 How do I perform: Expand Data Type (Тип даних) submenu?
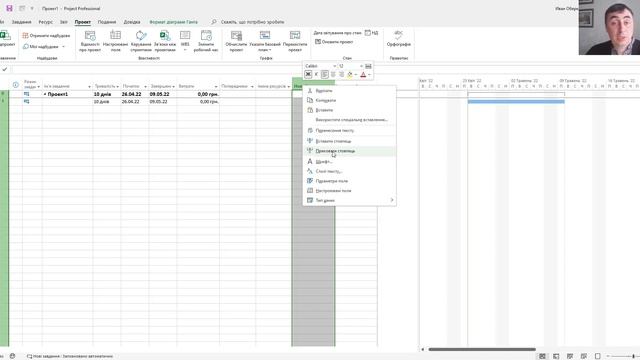coord(349,200)
